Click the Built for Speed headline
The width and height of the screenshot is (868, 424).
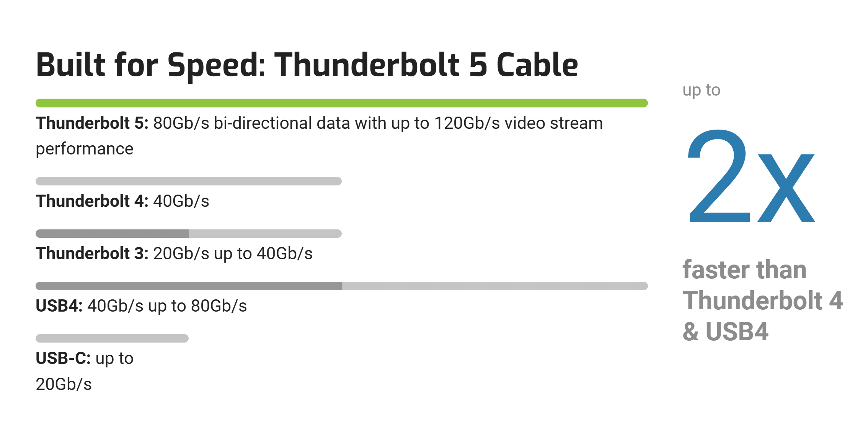[307, 65]
